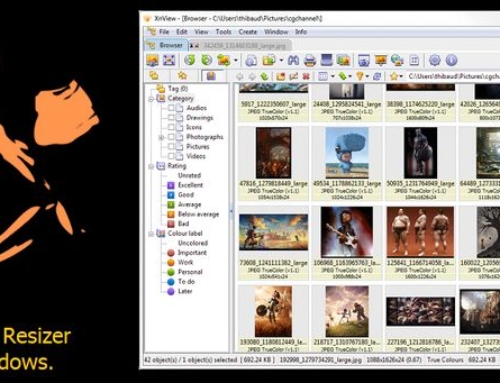Click the Acquire scanner icon
This screenshot has height=383, width=500.
[x=327, y=60]
